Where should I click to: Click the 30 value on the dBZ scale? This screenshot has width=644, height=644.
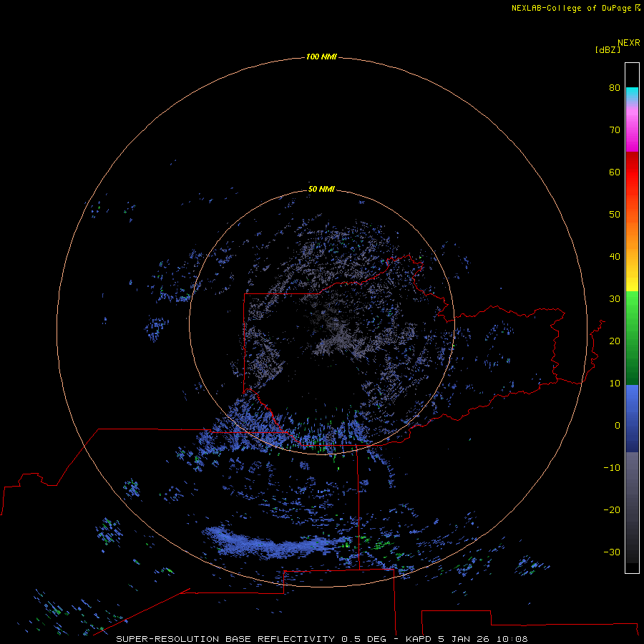click(615, 299)
